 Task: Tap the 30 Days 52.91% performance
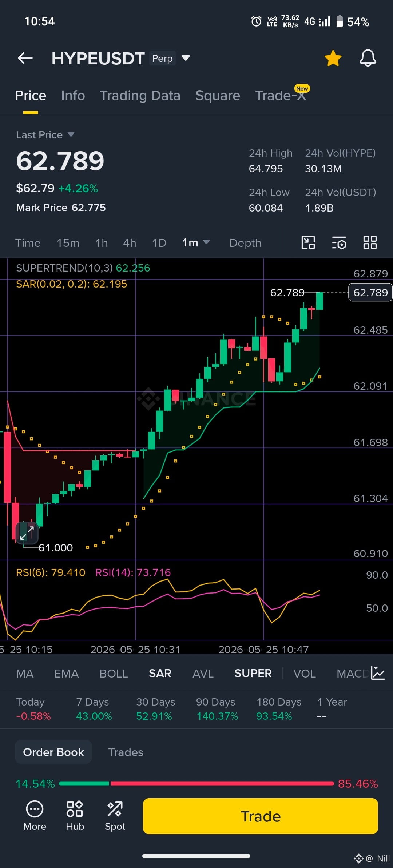(x=155, y=709)
